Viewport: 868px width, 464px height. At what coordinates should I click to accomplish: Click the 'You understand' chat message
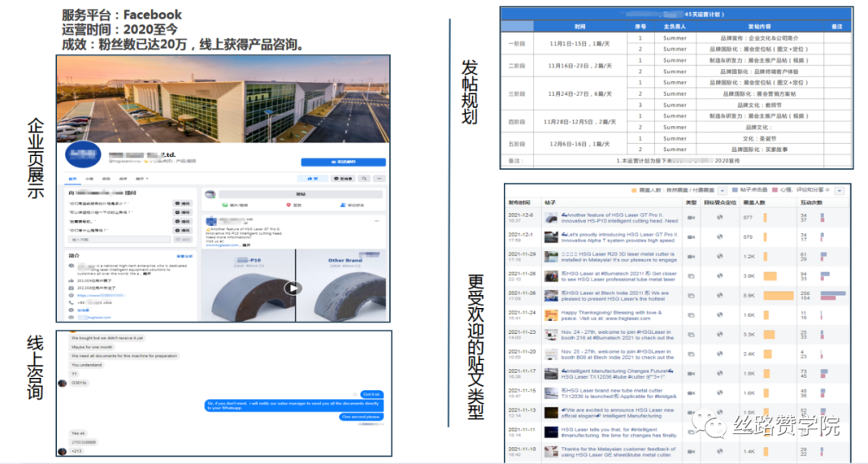pos(87,365)
